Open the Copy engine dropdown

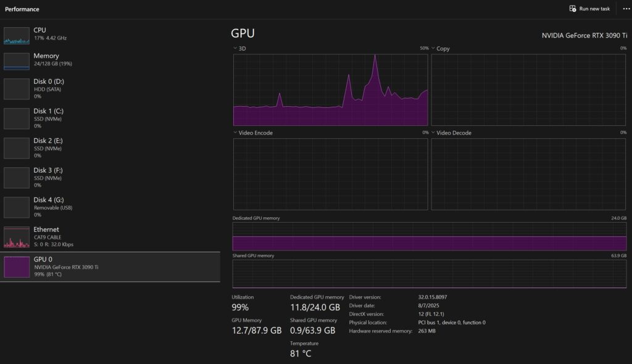pos(433,48)
